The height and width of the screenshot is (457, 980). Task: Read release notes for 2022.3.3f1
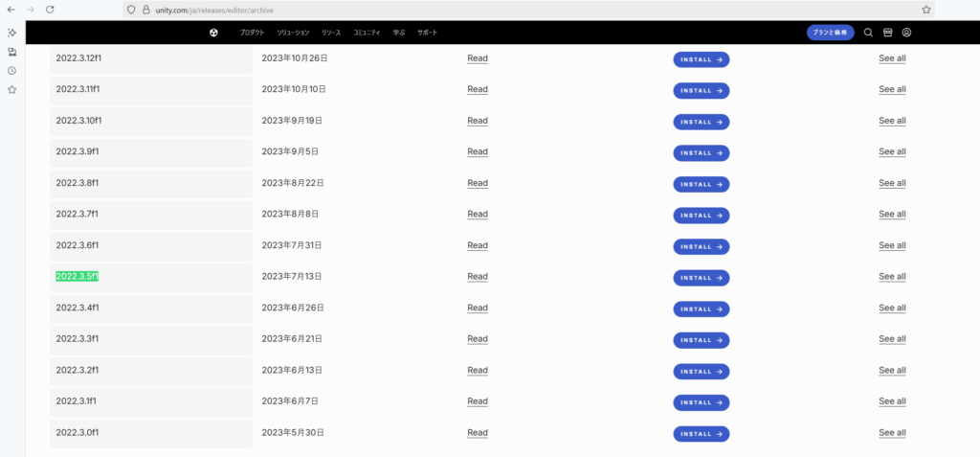[478, 339]
